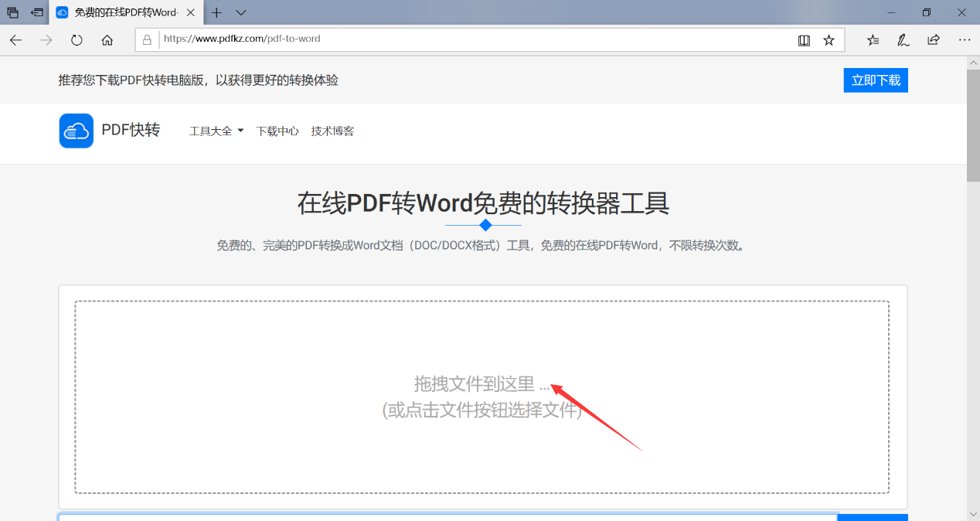Add this page to favorites
This screenshot has height=521, width=980.
[829, 39]
